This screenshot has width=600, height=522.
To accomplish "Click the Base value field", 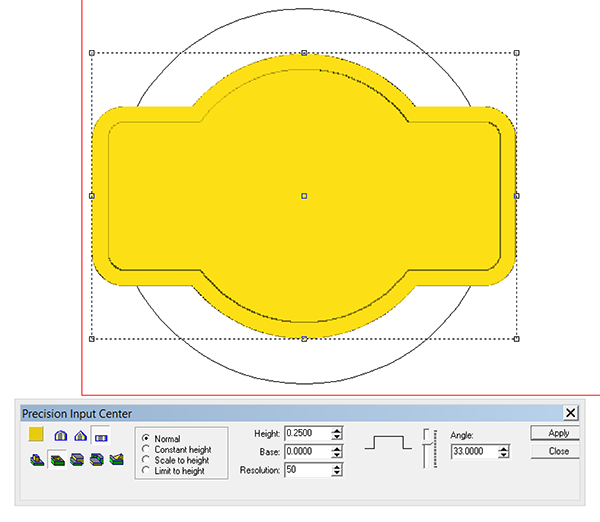I will coord(308,452).
